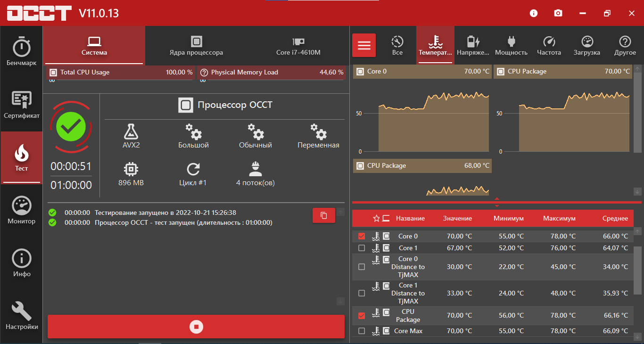Viewport: 644px width, 344px height.
Task: Open the Другое tab
Action: (625, 45)
